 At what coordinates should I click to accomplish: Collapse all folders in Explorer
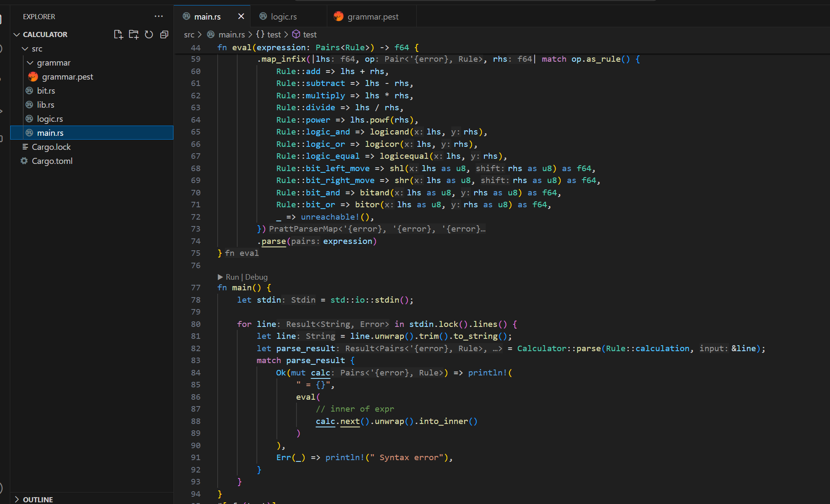point(164,34)
